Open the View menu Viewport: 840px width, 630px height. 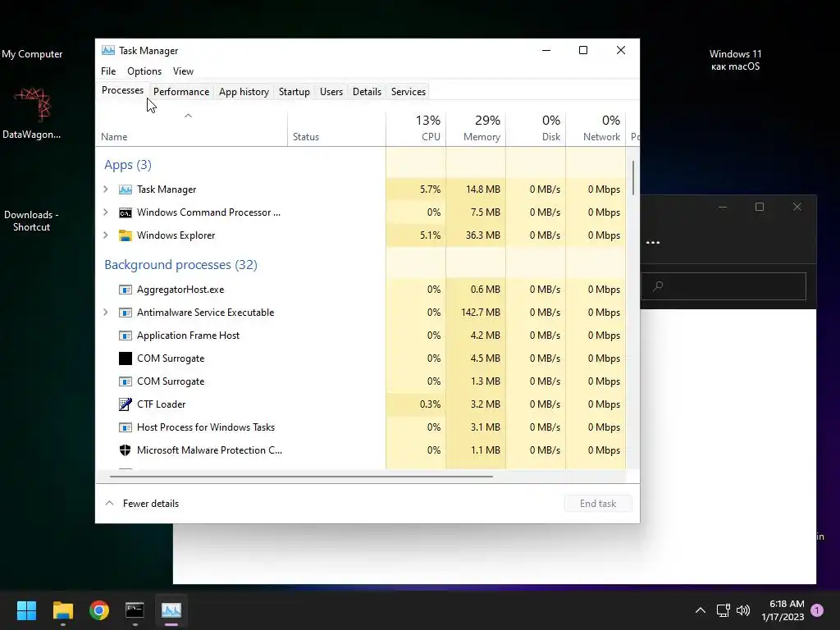point(183,71)
